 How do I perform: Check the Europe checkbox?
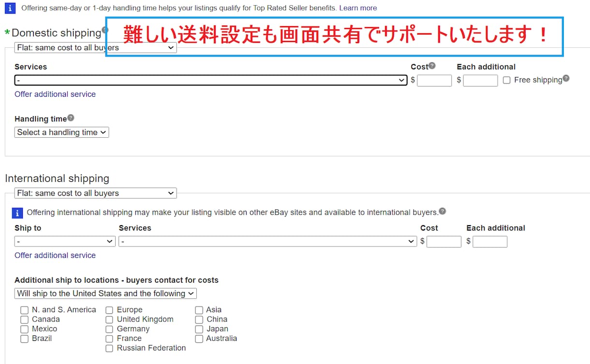109,310
